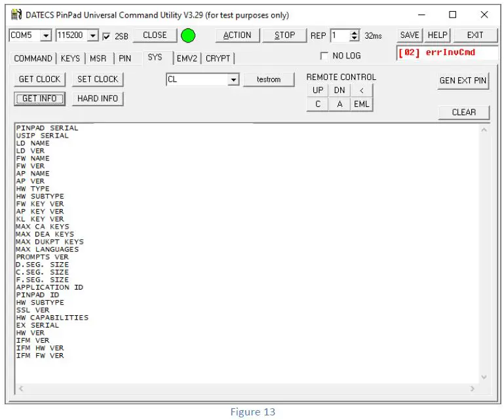Click the DATECS app icon in title bar
504x420 pixels.
[x=16, y=14]
